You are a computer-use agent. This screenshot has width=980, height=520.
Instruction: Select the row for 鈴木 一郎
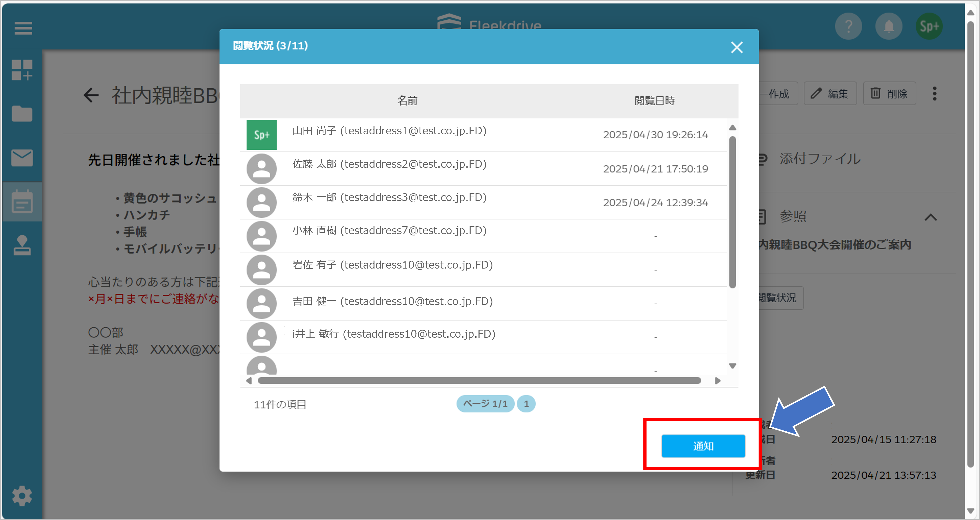(x=483, y=202)
